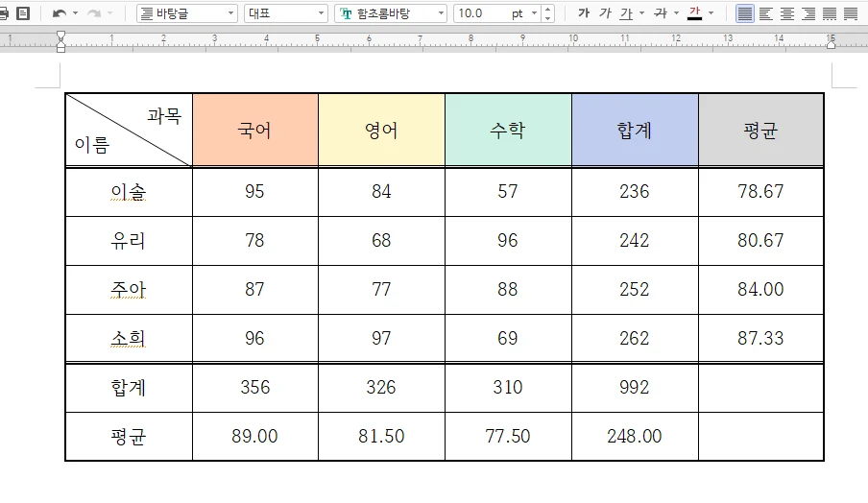Open underline style options arrow
868x503 pixels.
point(641,13)
